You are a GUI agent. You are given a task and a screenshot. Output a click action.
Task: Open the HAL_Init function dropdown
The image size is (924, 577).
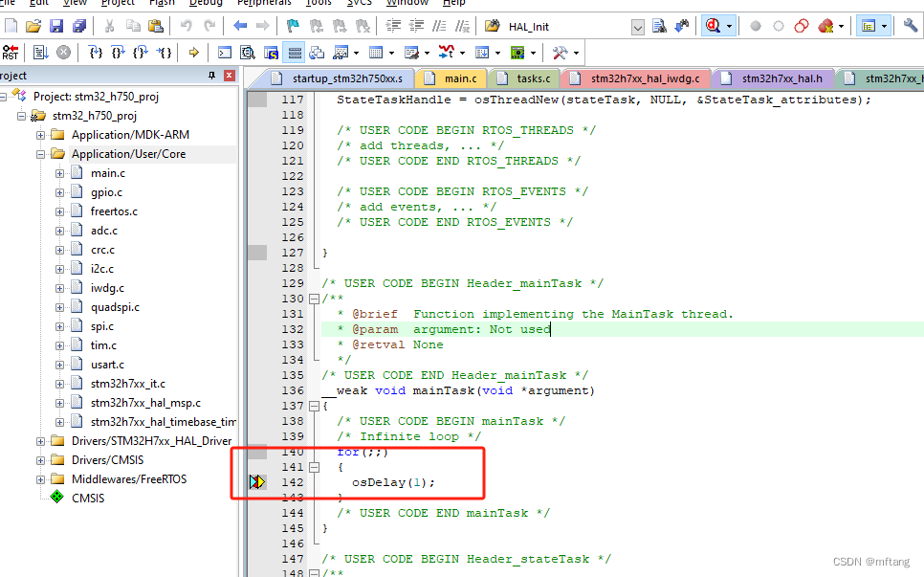tap(636, 27)
